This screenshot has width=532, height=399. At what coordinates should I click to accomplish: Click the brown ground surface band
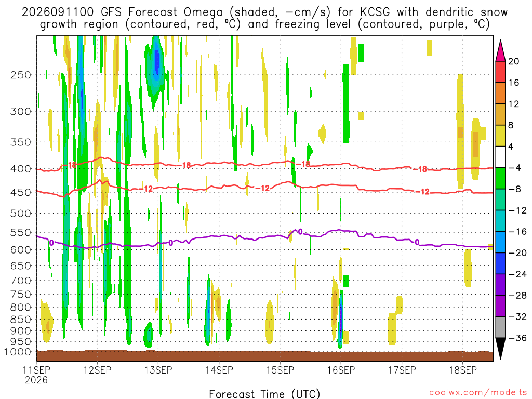pos(264,355)
